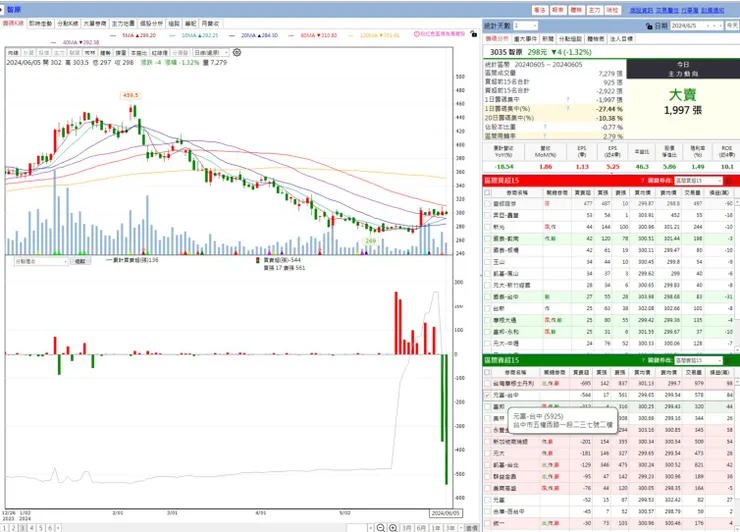Uncheck the 元富-台中 row checkbox

pyautogui.click(x=487, y=395)
